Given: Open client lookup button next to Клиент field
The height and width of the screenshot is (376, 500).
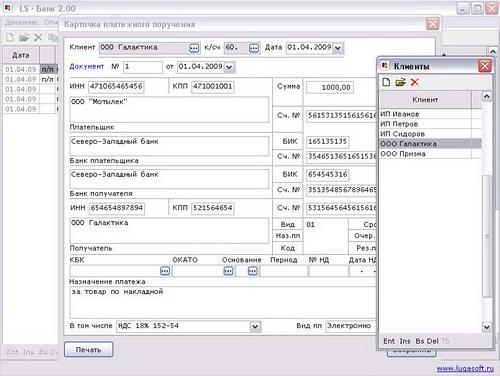Looking at the screenshot, I should [194, 48].
